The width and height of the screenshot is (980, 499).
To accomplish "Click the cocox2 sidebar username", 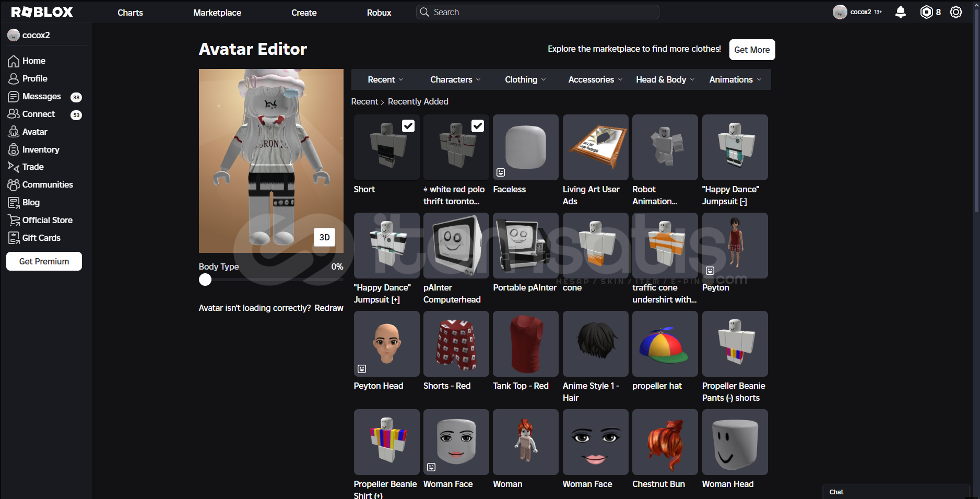I will 36,35.
